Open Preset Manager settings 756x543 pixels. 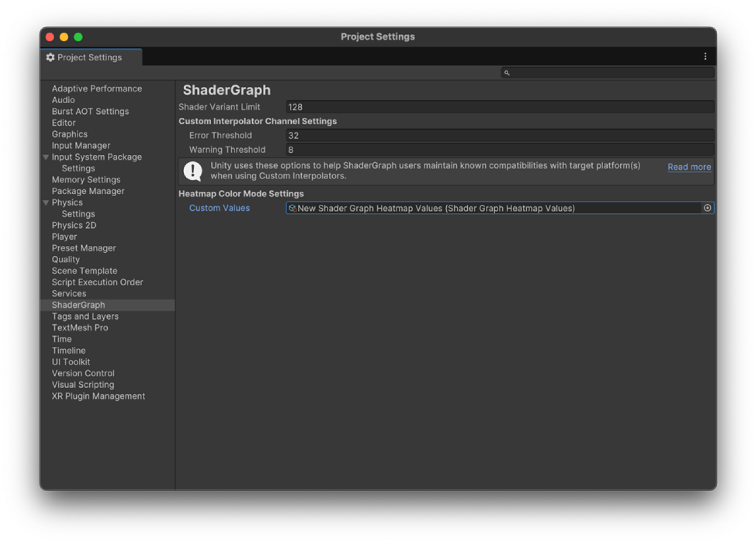tap(83, 248)
